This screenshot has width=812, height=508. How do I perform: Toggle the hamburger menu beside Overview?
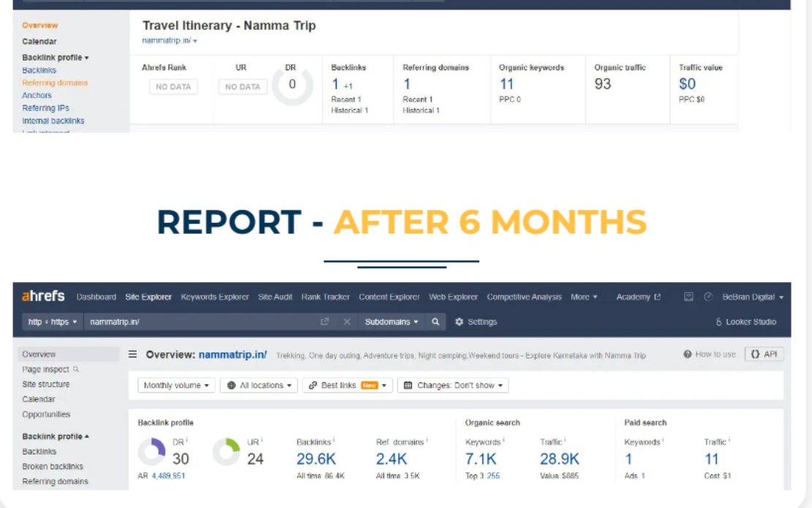[132, 355]
